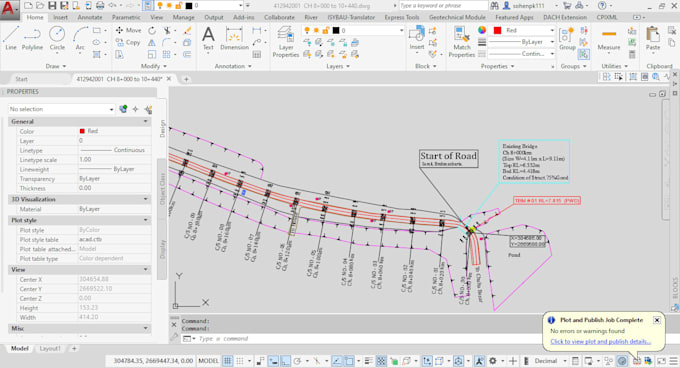
Task: Open the Help question mark icon
Action: click(x=602, y=6)
